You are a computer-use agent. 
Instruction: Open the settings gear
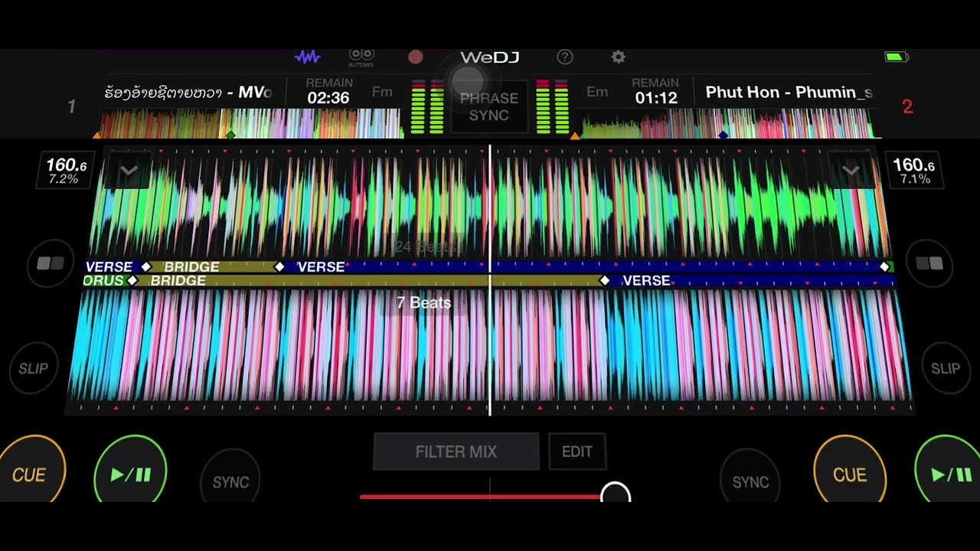[x=618, y=57]
